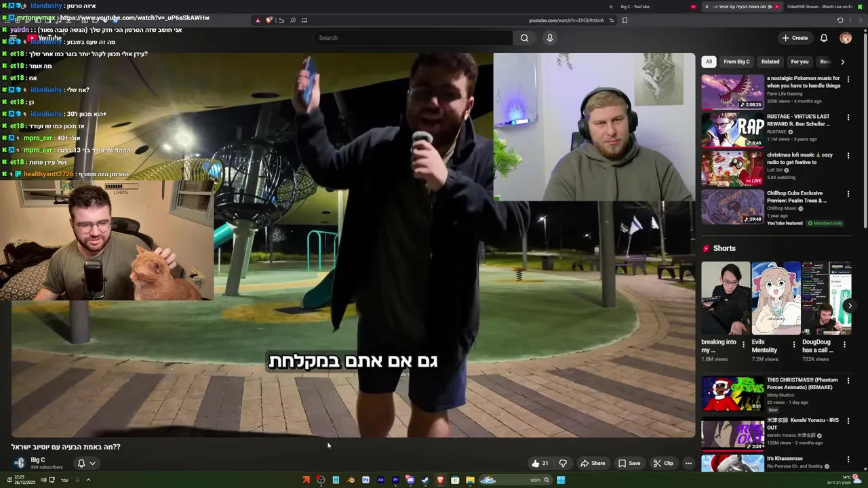Activate voice search microphone
868x488 pixels.
550,38
